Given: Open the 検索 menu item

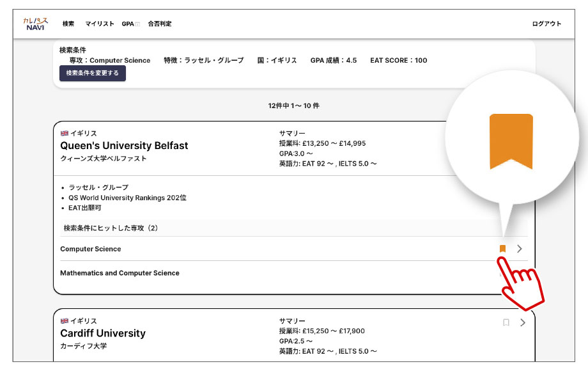Looking at the screenshot, I should coord(68,24).
